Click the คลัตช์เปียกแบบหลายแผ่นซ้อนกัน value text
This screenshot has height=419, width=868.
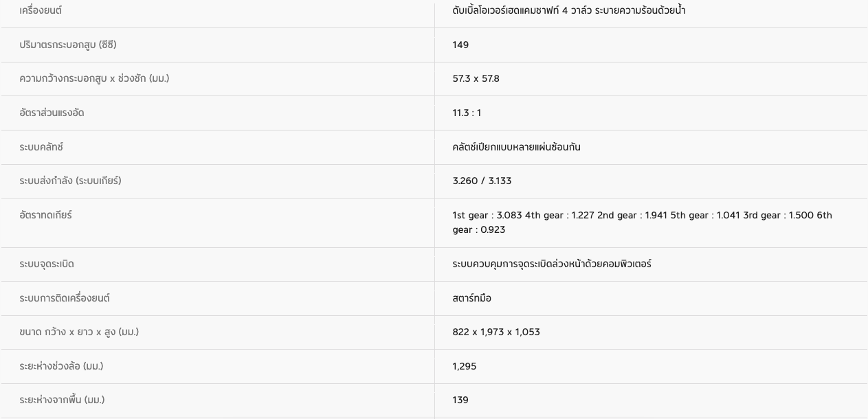[516, 147]
